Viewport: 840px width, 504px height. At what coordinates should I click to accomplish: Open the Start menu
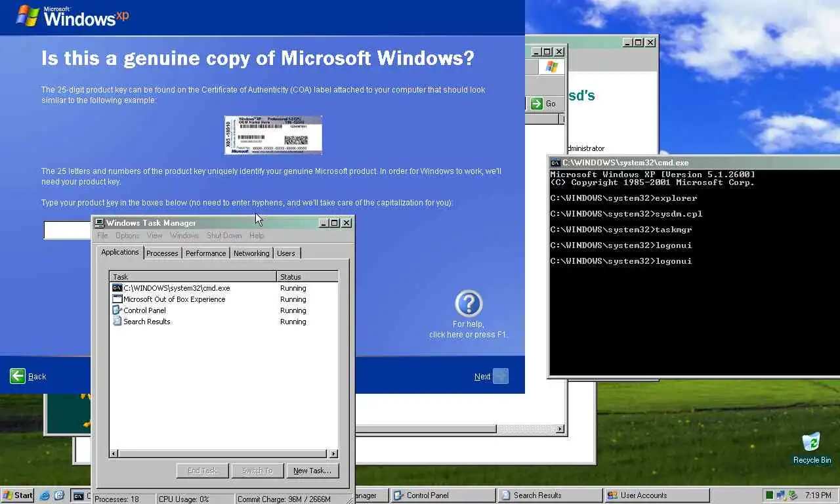18,495
